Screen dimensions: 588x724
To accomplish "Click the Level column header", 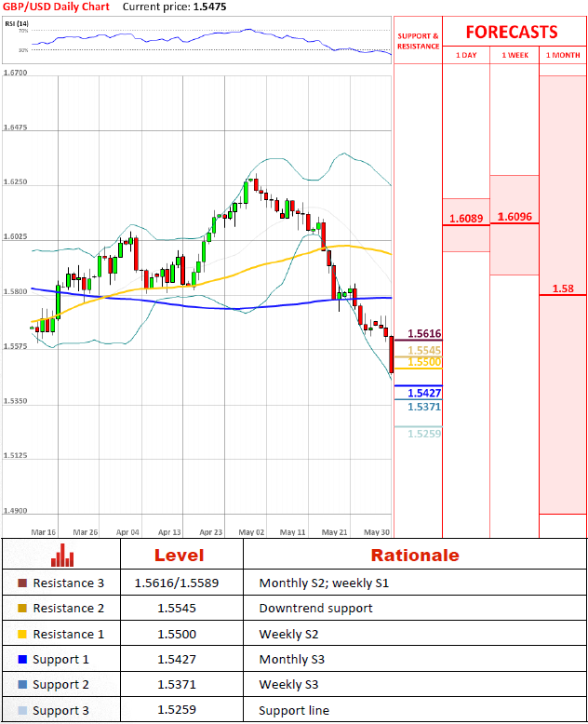I will click(179, 555).
